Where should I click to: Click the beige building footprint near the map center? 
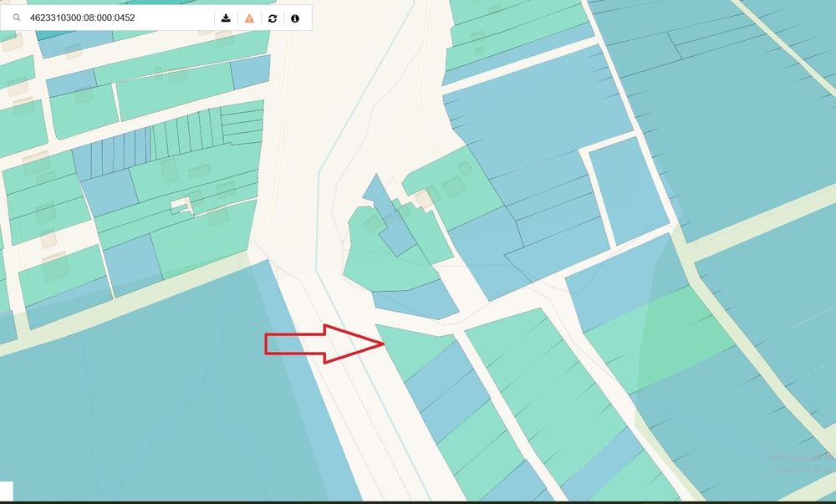tap(425, 199)
